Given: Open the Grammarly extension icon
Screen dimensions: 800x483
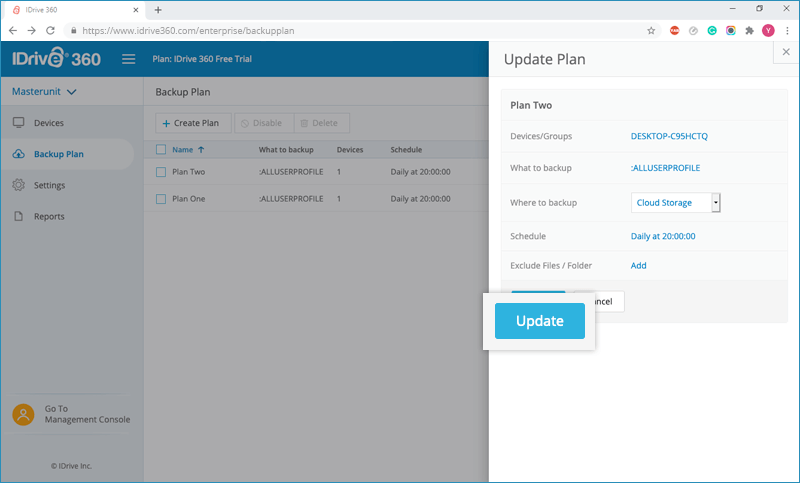Looking at the screenshot, I should pos(712,31).
